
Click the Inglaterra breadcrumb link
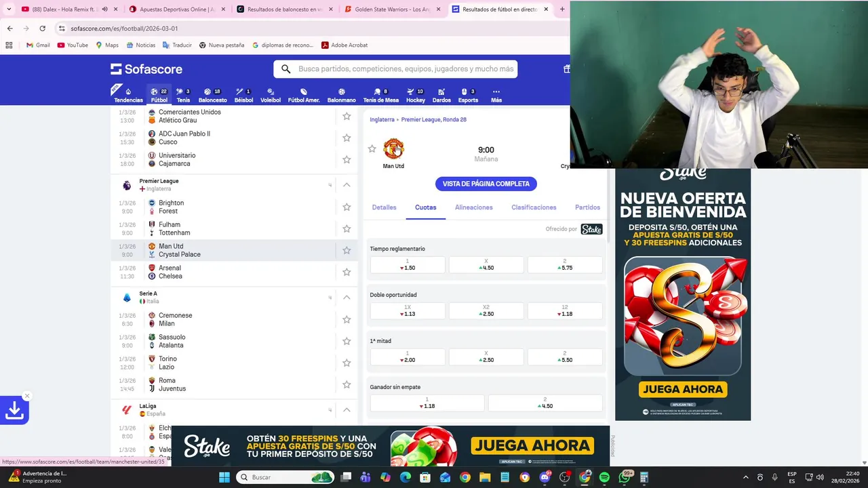(382, 119)
